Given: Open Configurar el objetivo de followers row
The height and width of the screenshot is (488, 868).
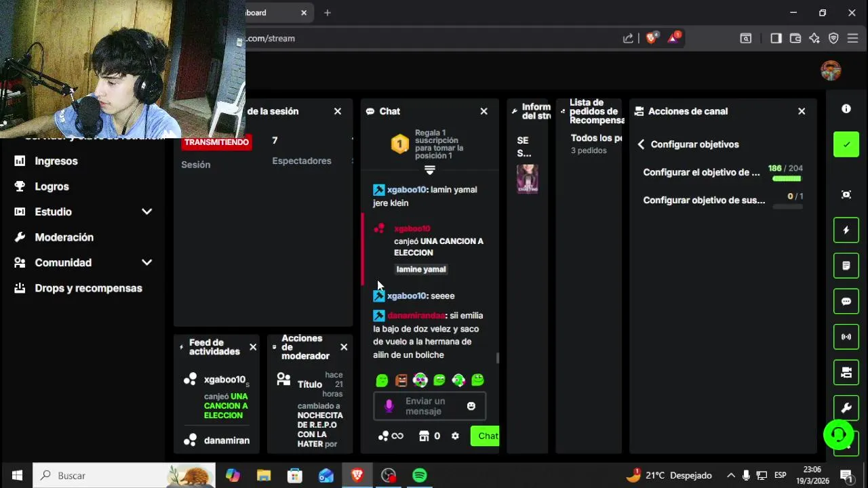Looking at the screenshot, I should 723,172.
